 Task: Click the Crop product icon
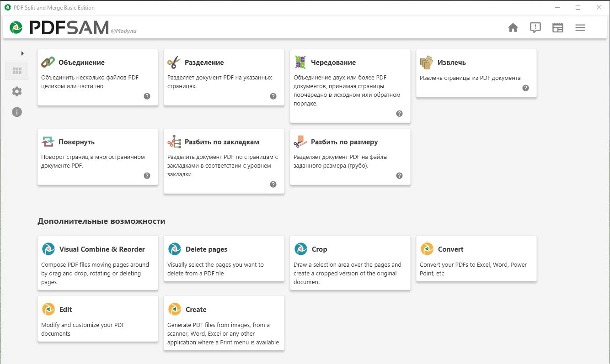coord(301,249)
